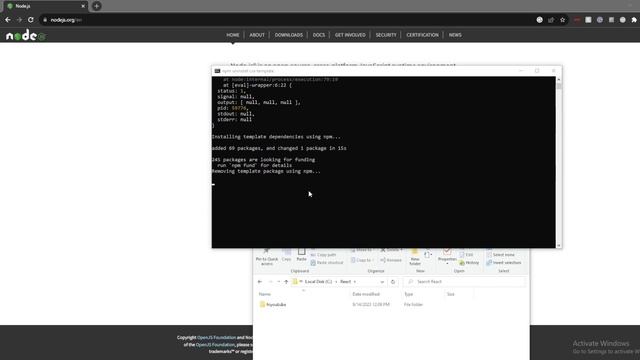Viewport: 640px width, 360px height.
Task: Click Paste shortcut in Explorer ribbon
Action: tap(327, 263)
